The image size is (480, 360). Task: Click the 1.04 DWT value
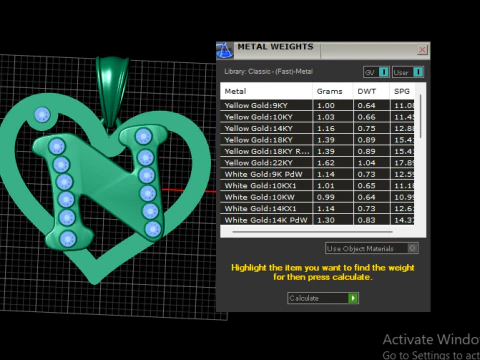tap(366, 163)
